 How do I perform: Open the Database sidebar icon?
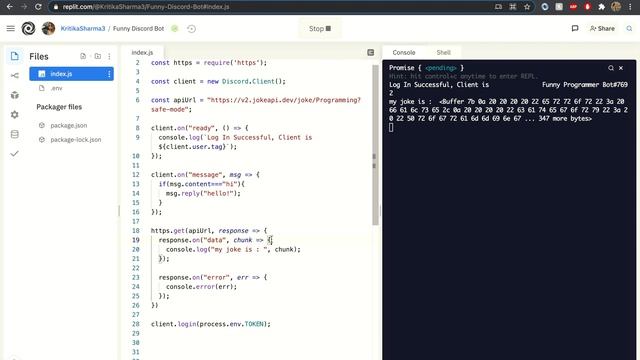[x=15, y=134]
